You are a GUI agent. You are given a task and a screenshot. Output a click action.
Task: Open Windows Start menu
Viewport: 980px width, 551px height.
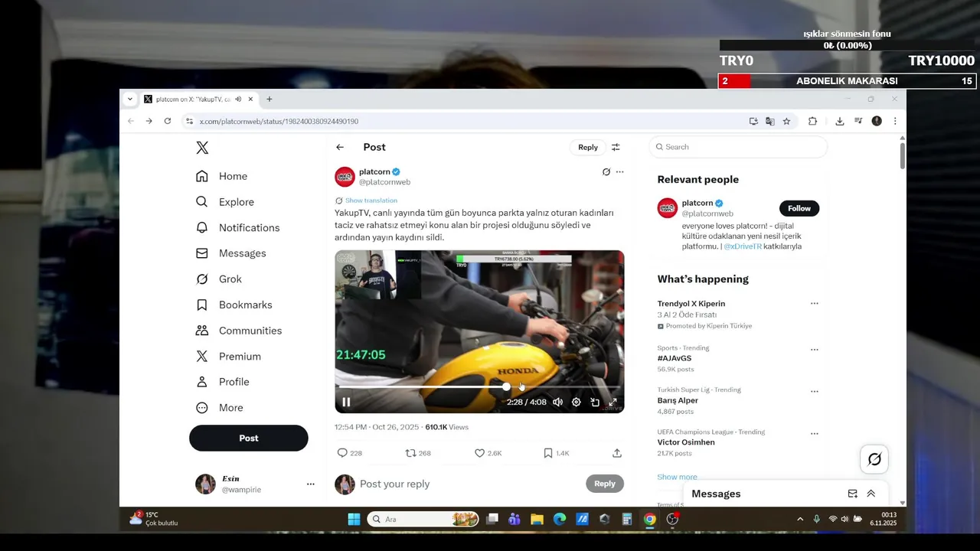click(x=354, y=520)
